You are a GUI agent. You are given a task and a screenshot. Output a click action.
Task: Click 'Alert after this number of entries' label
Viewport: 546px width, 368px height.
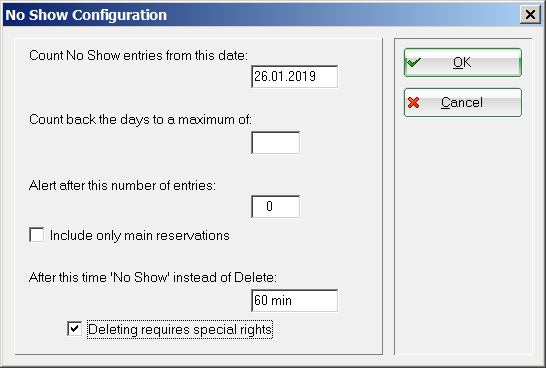click(122, 186)
